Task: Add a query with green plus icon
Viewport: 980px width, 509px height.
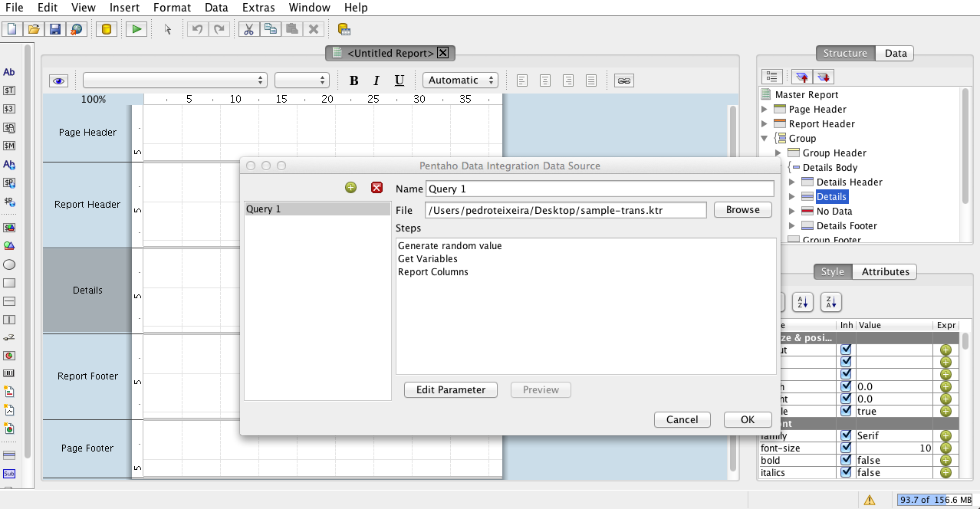Action: click(351, 188)
